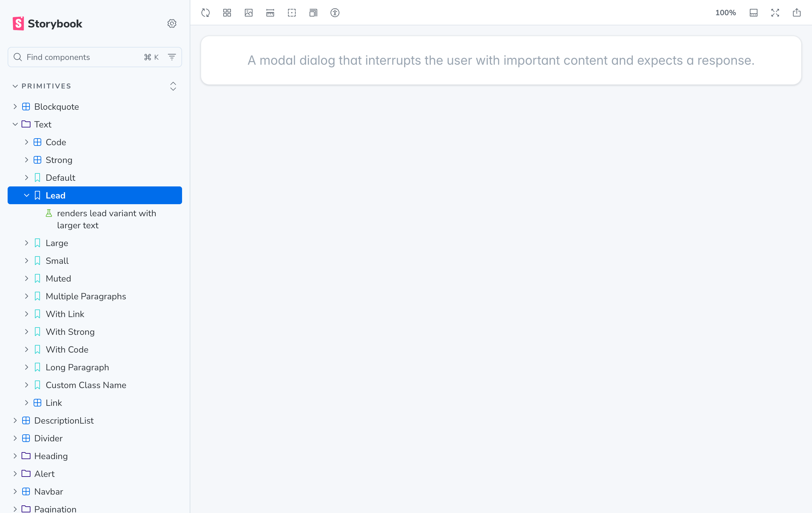
Task: Click the remount component toolbar icon
Action: pos(205,13)
